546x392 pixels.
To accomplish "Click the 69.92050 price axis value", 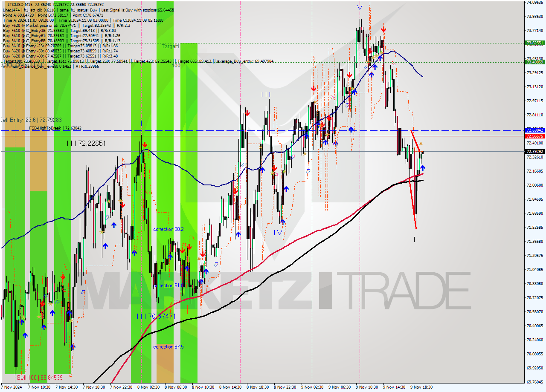I will 535,368.
